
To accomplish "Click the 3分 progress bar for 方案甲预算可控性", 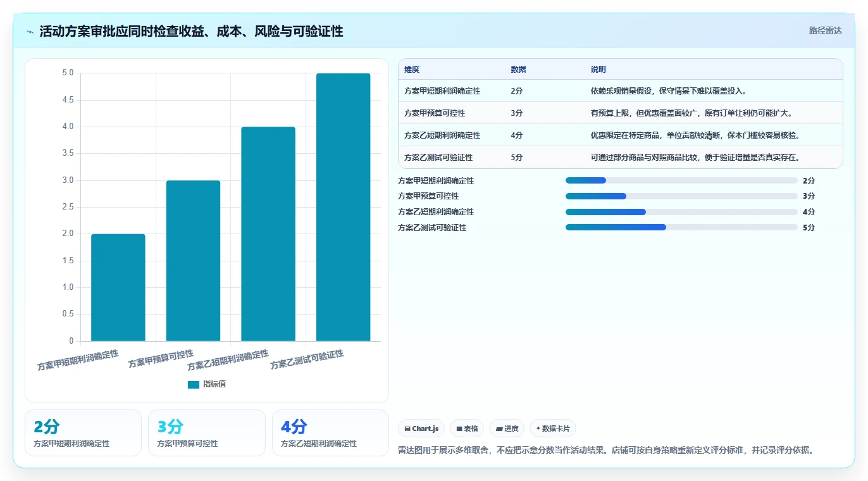I will pos(681,196).
